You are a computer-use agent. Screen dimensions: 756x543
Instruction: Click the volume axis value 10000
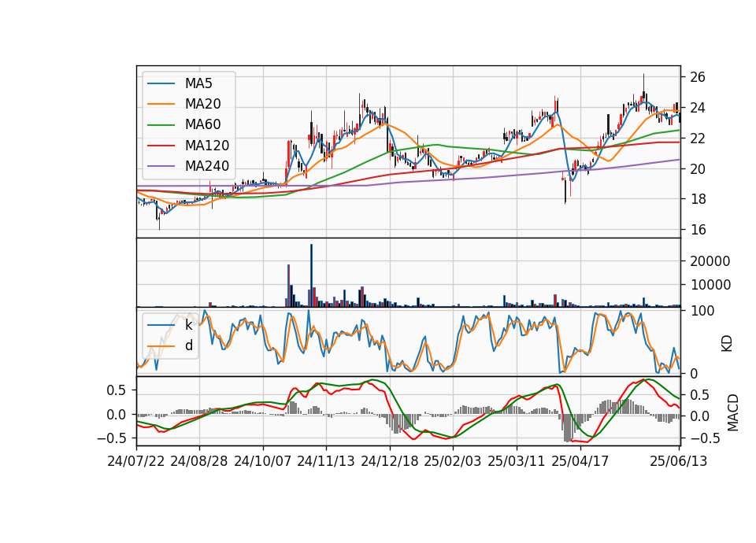click(710, 285)
